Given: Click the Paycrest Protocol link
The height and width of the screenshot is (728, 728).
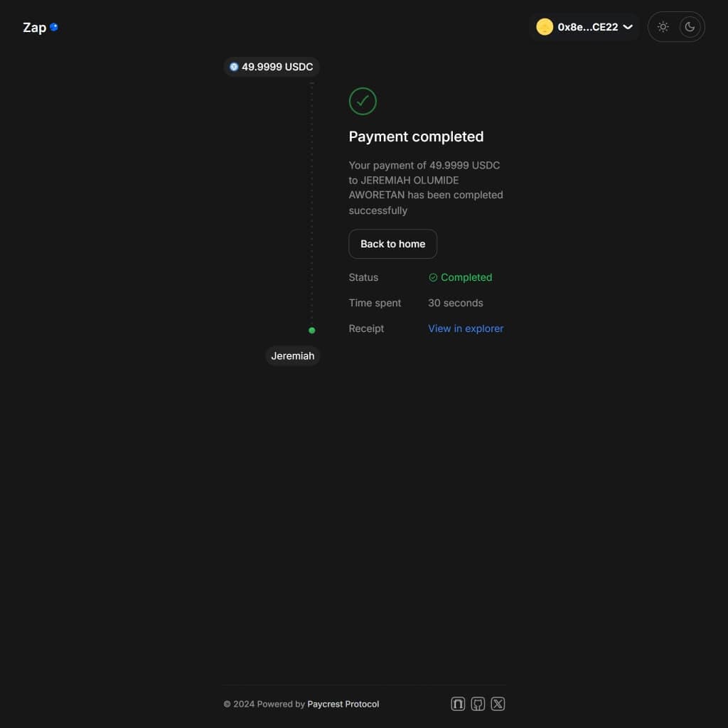Looking at the screenshot, I should (343, 704).
